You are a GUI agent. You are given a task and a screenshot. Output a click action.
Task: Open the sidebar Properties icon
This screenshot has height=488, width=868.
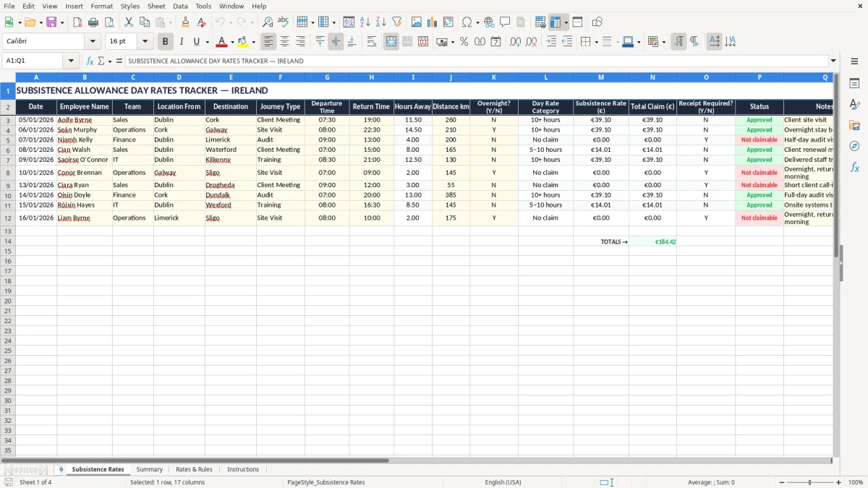click(854, 83)
